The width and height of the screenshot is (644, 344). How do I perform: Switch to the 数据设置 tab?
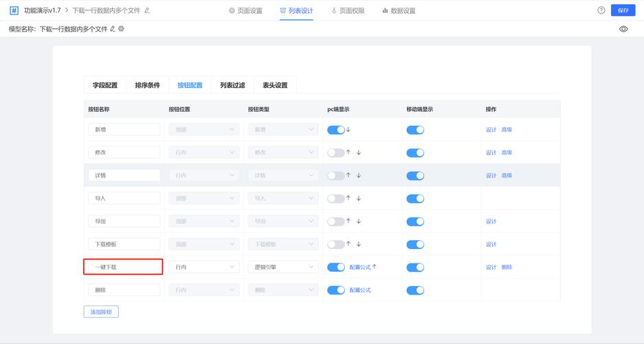point(399,11)
